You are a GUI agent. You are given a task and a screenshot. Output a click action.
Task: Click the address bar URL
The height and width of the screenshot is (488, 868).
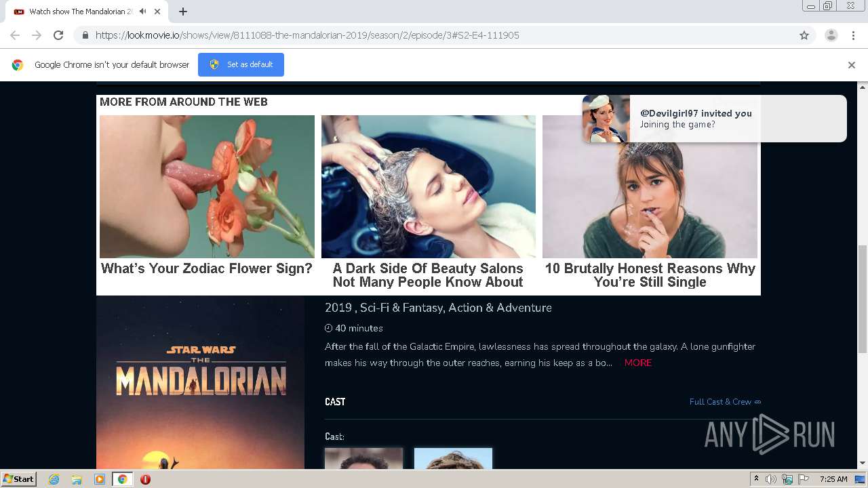pos(307,35)
